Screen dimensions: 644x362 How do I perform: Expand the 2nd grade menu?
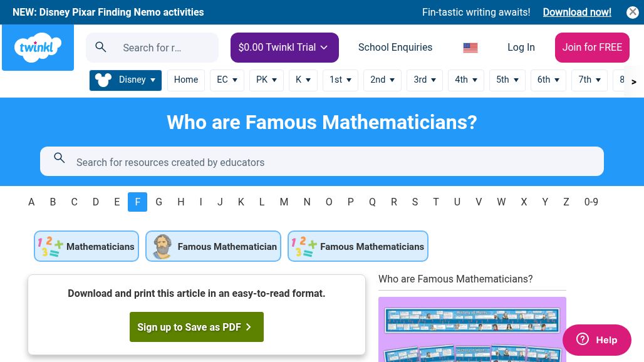point(382,80)
